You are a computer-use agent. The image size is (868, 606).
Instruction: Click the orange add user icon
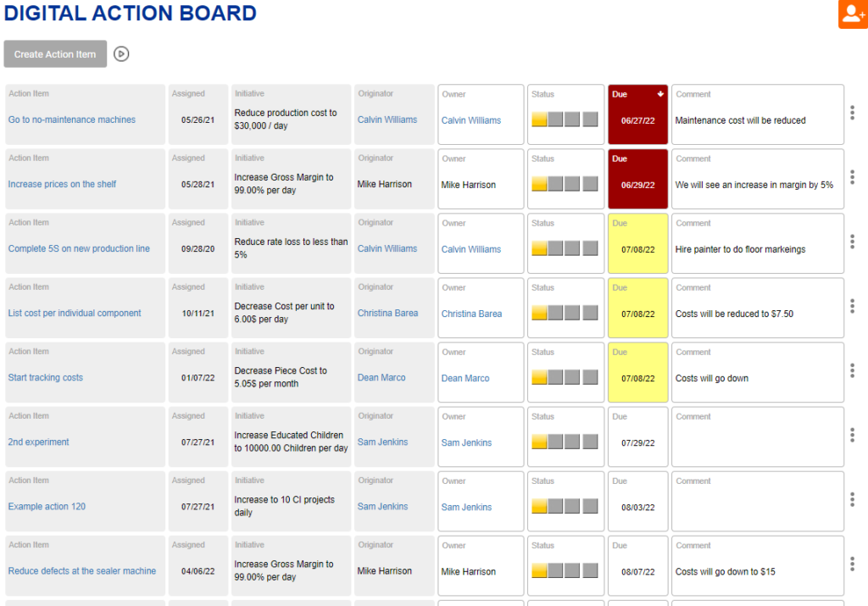[853, 14]
